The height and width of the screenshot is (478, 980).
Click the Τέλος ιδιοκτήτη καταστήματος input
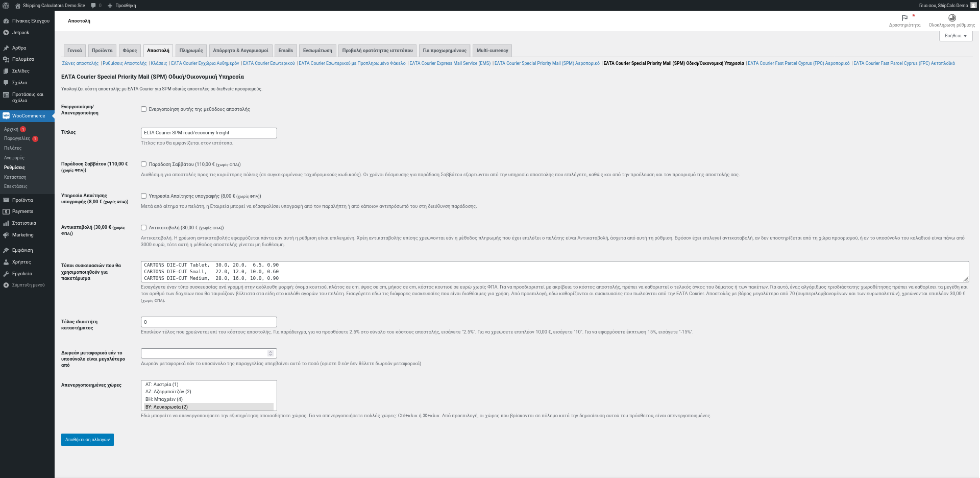209,322
